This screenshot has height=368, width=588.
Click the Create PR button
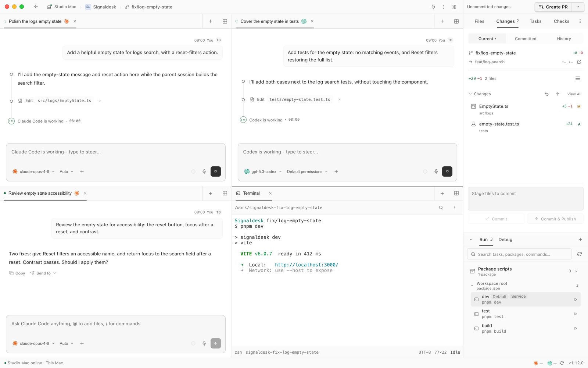(554, 7)
